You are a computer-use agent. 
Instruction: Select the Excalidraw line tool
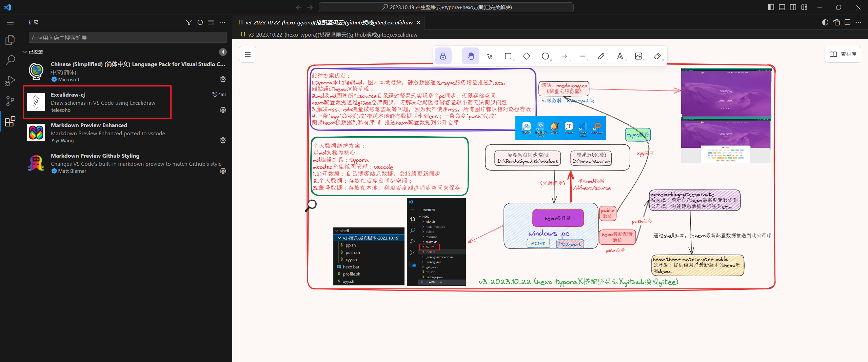(583, 56)
